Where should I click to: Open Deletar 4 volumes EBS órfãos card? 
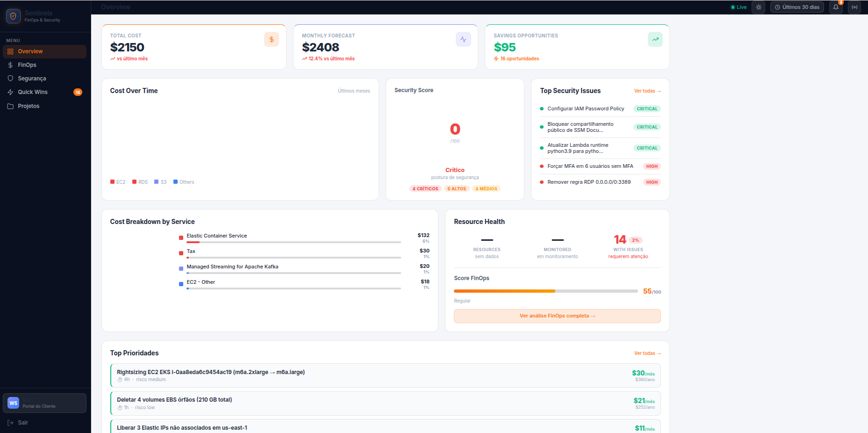[x=386, y=404]
